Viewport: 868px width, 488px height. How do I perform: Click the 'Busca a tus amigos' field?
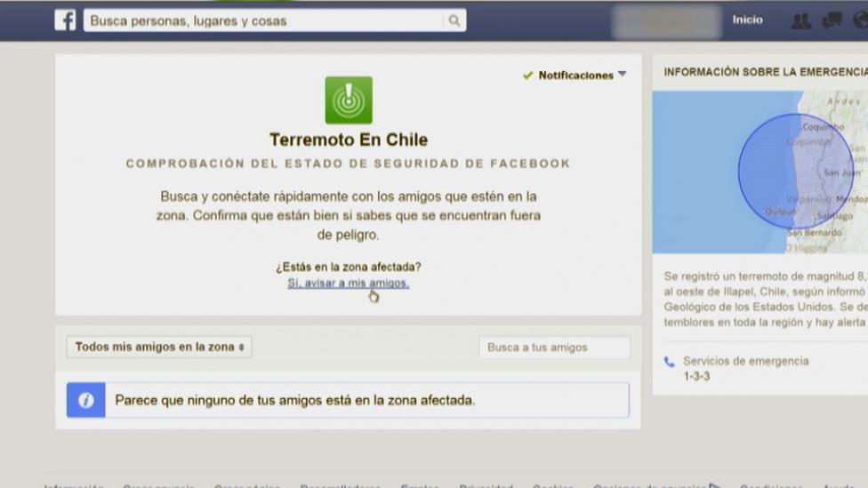[x=554, y=348]
